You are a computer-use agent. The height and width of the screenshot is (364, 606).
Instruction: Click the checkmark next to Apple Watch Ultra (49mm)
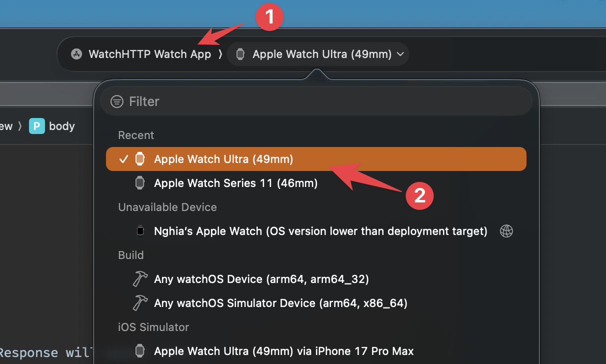[123, 159]
